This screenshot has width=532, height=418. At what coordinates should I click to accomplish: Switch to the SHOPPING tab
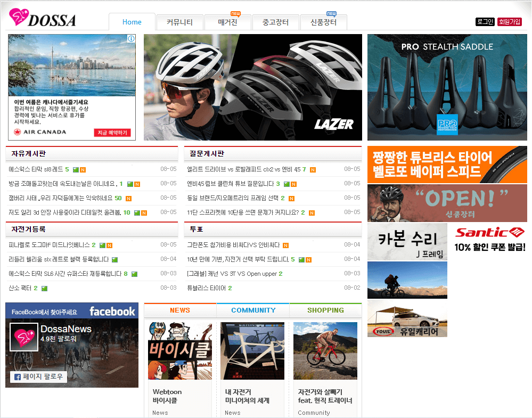(x=325, y=310)
